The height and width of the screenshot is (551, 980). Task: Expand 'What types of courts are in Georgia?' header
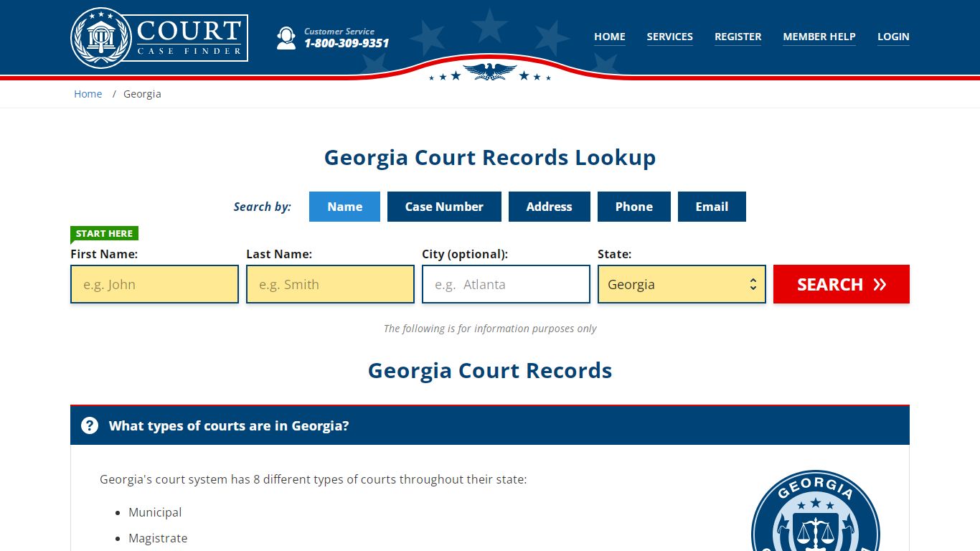point(490,425)
